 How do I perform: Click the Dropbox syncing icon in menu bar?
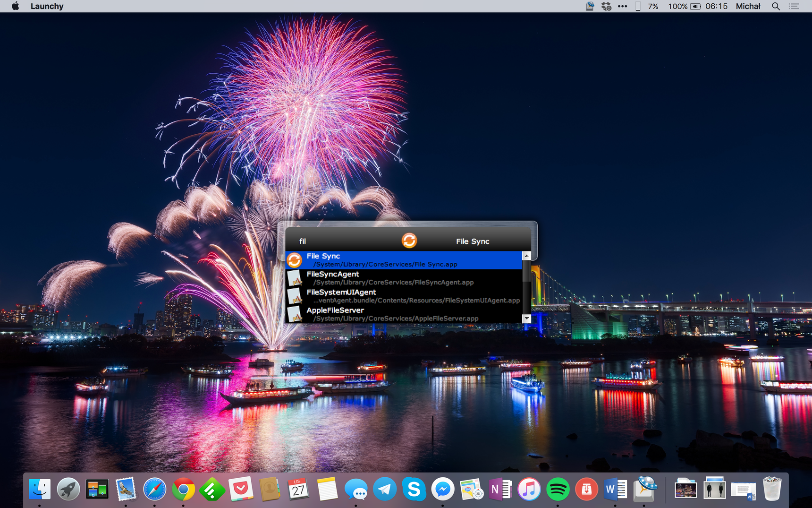pos(606,6)
